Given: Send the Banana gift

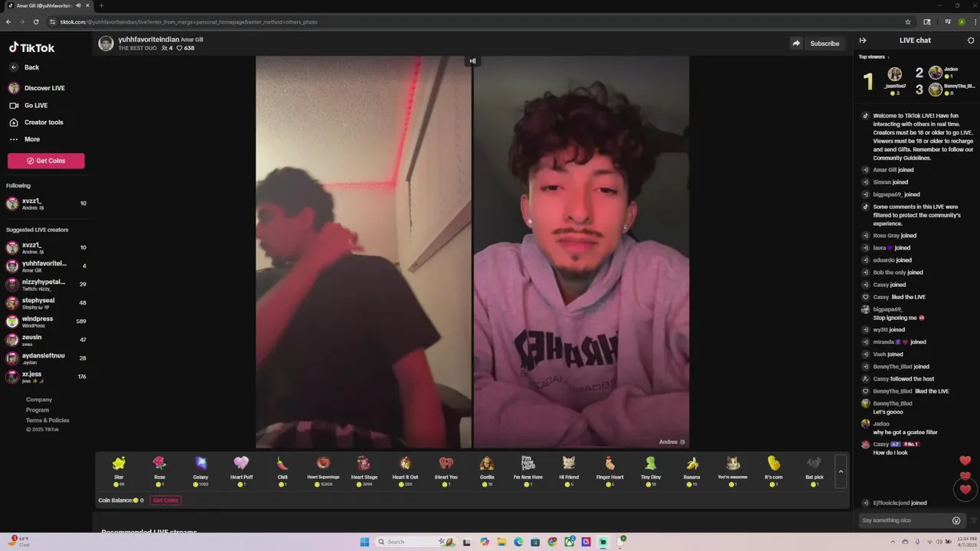Looking at the screenshot, I should point(691,470).
